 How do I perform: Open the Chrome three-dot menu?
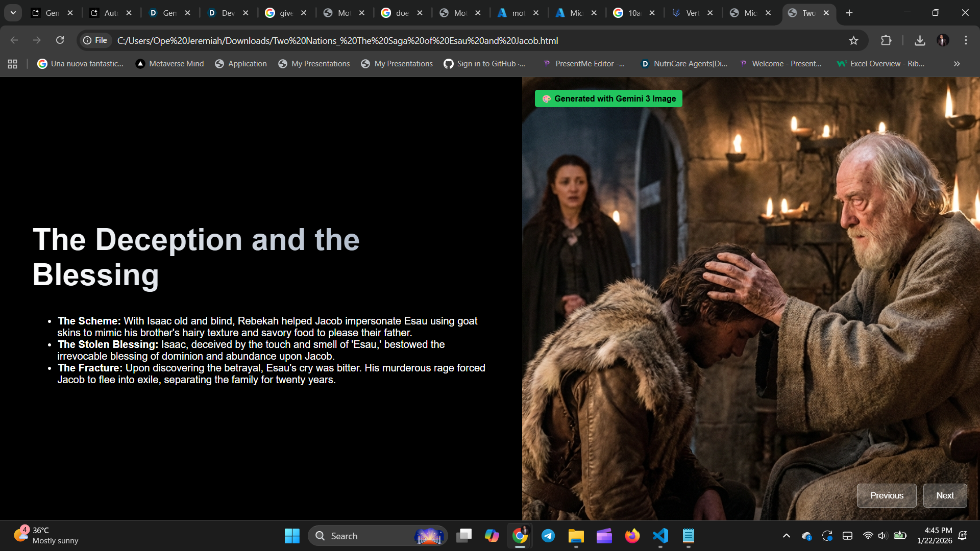[966, 40]
